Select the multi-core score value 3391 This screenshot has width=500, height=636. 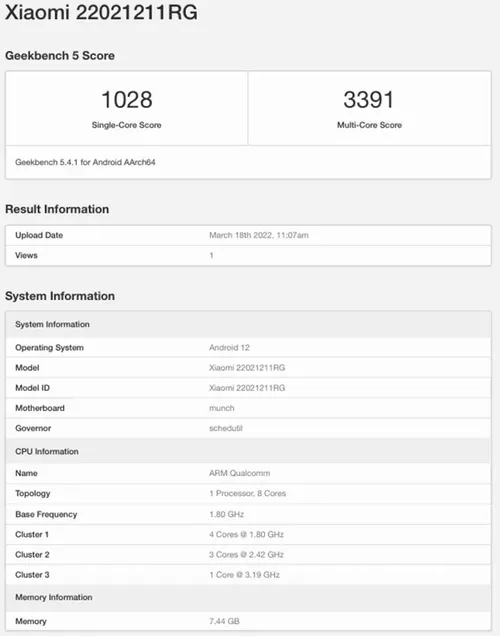point(369,100)
